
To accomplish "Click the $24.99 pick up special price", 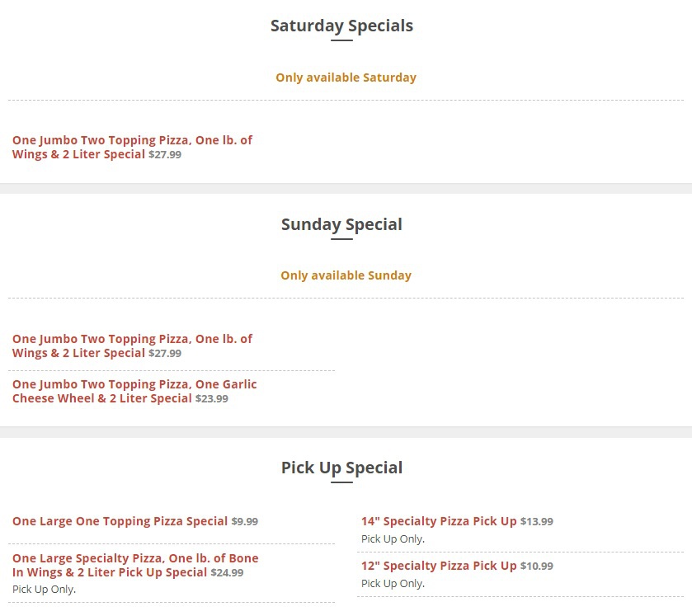I will (x=227, y=573).
